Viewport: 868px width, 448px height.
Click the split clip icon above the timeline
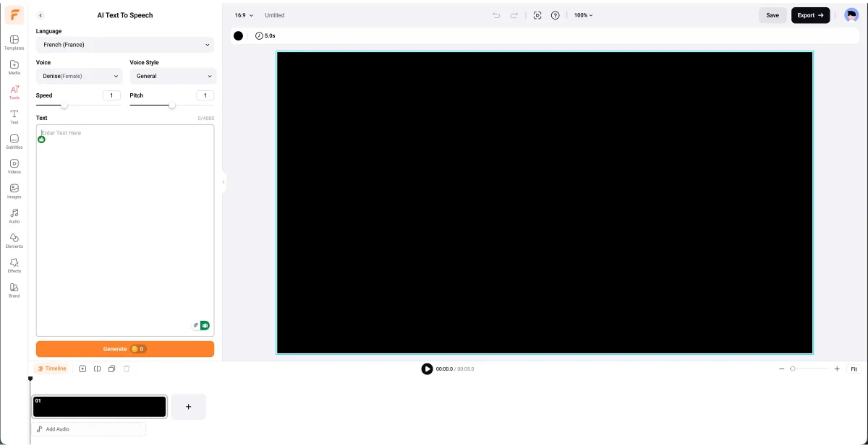(x=98, y=369)
